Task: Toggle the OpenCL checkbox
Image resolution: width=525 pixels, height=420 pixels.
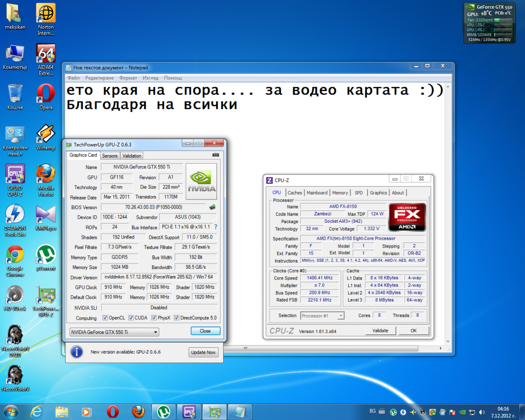Action: [x=105, y=318]
